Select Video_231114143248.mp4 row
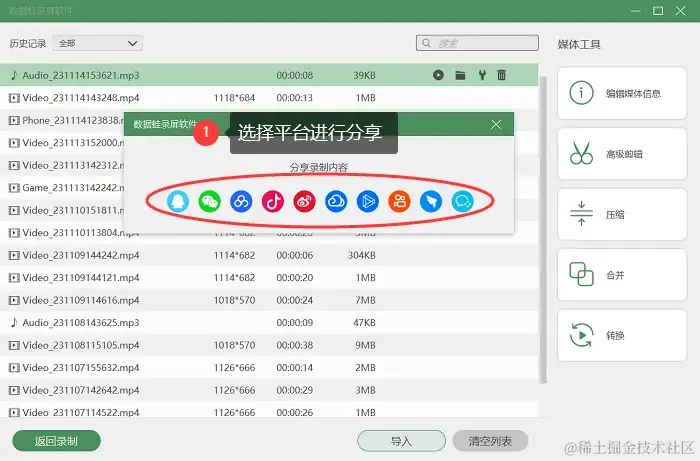Screen dimensions: 700x461 [x=269, y=98]
